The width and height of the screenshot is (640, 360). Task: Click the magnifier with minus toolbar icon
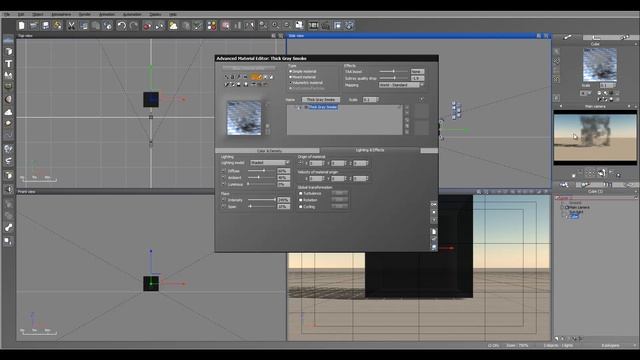[287, 25]
